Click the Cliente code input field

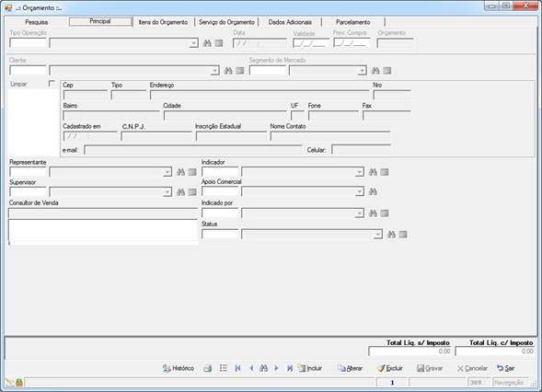coord(28,71)
